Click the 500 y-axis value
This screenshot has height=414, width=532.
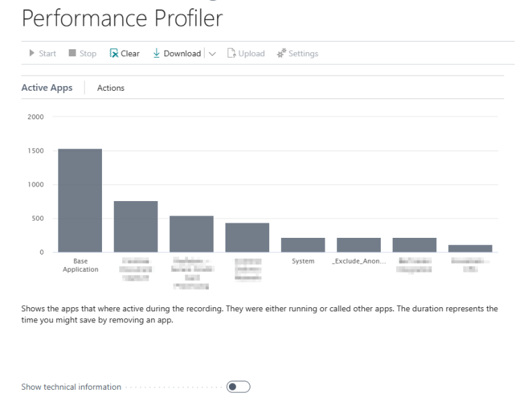(x=37, y=218)
